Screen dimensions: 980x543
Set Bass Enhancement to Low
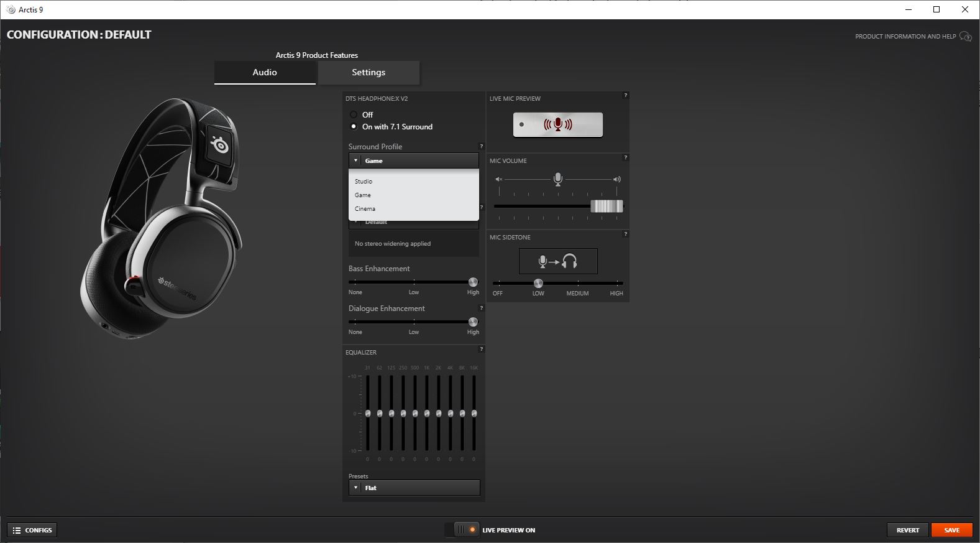414,282
